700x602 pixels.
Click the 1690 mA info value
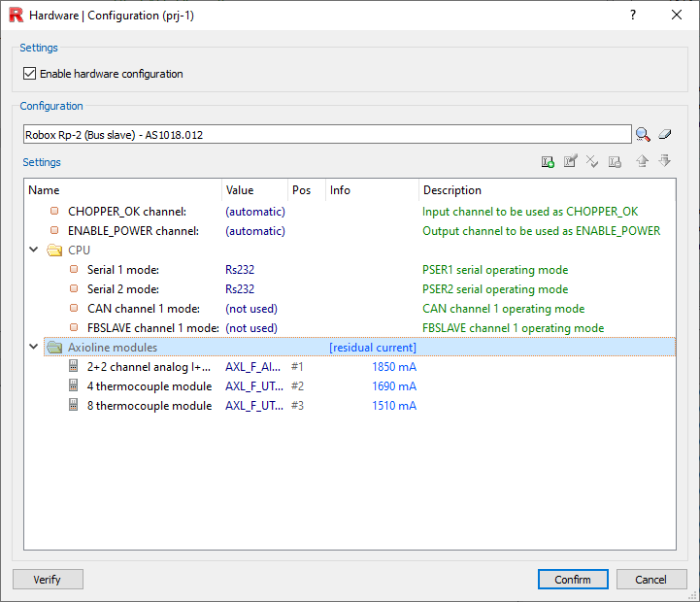coord(394,385)
